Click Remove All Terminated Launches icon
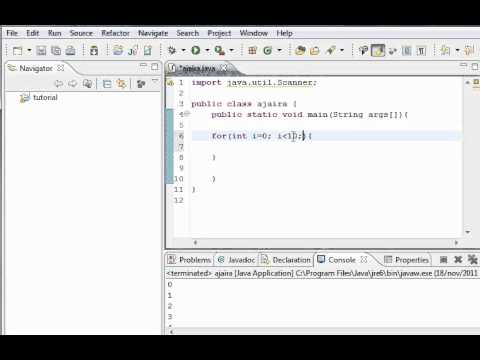This screenshot has width=480, height=360. tap(473, 259)
